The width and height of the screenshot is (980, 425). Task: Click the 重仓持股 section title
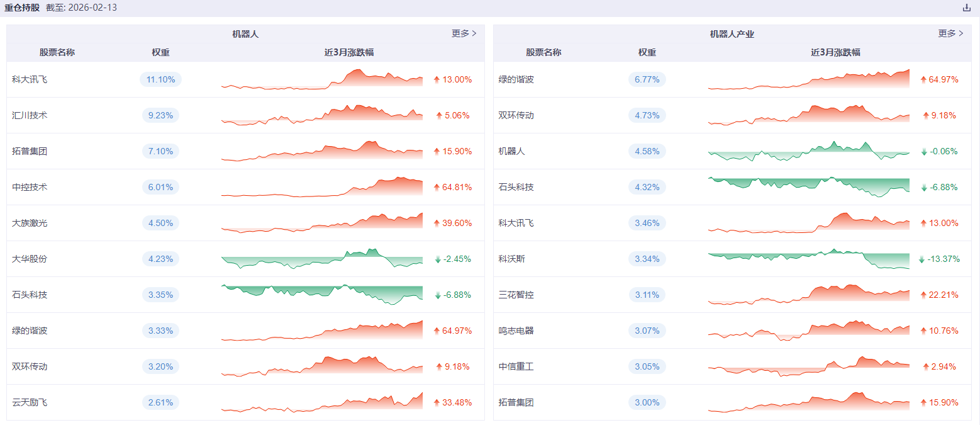pyautogui.click(x=21, y=8)
